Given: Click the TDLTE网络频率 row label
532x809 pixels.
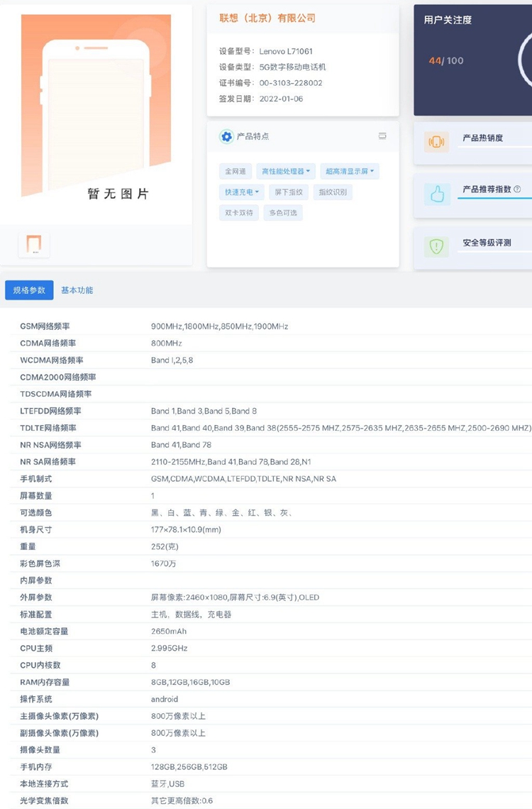Looking at the screenshot, I should pos(48,428).
